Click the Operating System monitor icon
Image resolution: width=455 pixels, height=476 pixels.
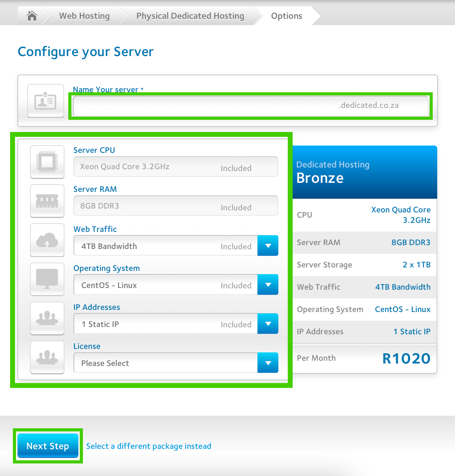point(47,279)
